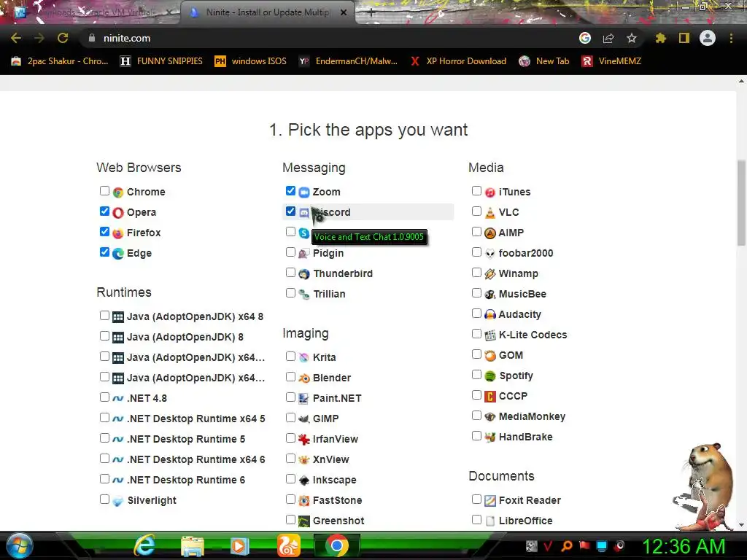Viewport: 747px width, 560px height.
Task: Open the FUNNY SNIPPIES bookmark
Action: pyautogui.click(x=161, y=61)
